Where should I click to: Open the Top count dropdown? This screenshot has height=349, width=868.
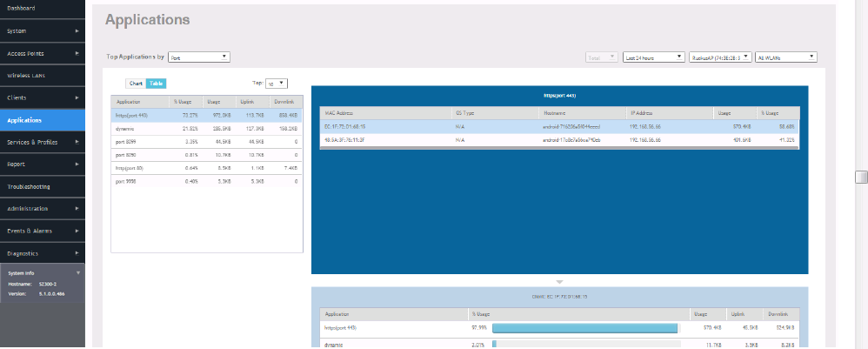click(275, 84)
